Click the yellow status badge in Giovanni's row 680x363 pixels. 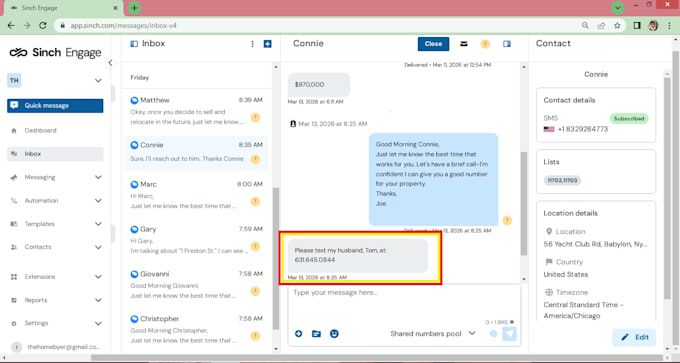pyautogui.click(x=255, y=291)
